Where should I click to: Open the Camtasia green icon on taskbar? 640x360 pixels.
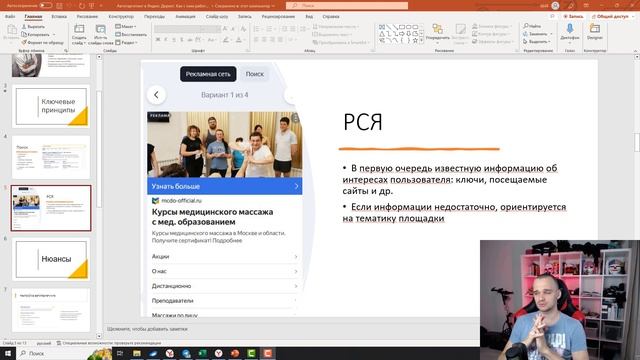pyautogui.click(x=251, y=353)
